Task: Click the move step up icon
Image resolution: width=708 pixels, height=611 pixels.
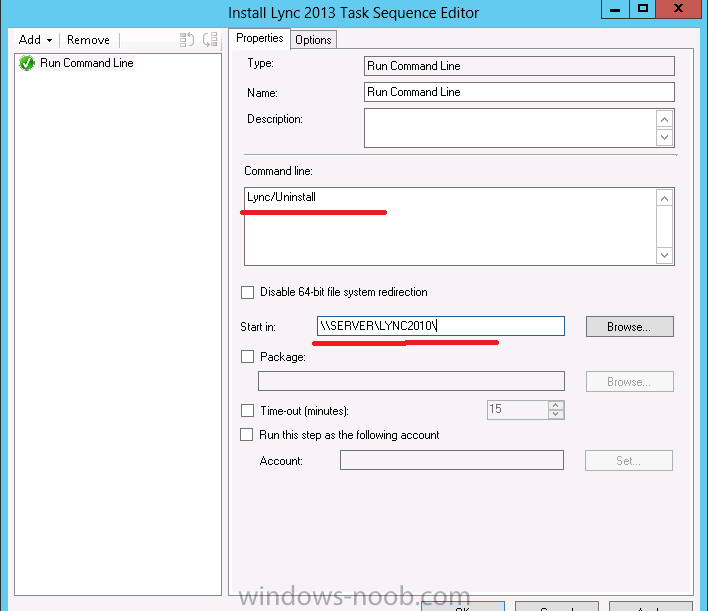Action: click(x=187, y=40)
